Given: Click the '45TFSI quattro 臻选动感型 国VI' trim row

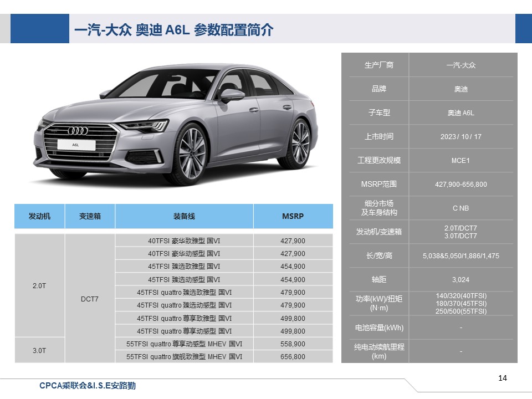Looking at the screenshot, I should coord(184,305).
